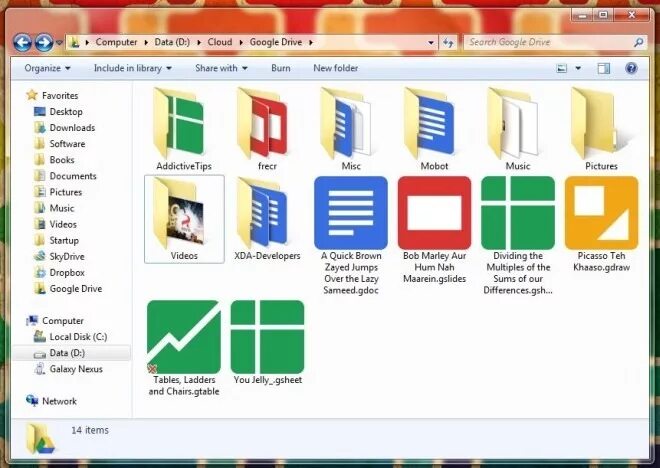
Task: Click the Google Drive folder icon in details pane
Action: click(40, 439)
